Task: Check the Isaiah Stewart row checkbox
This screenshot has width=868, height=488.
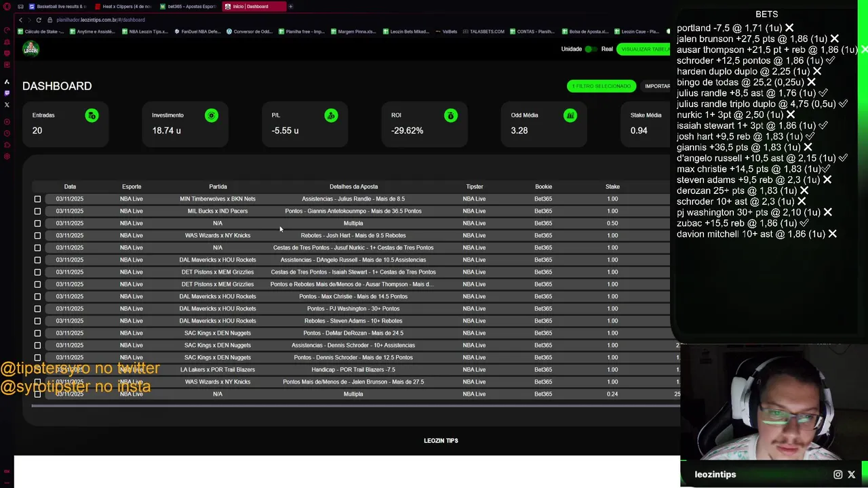Action: coord(37,272)
